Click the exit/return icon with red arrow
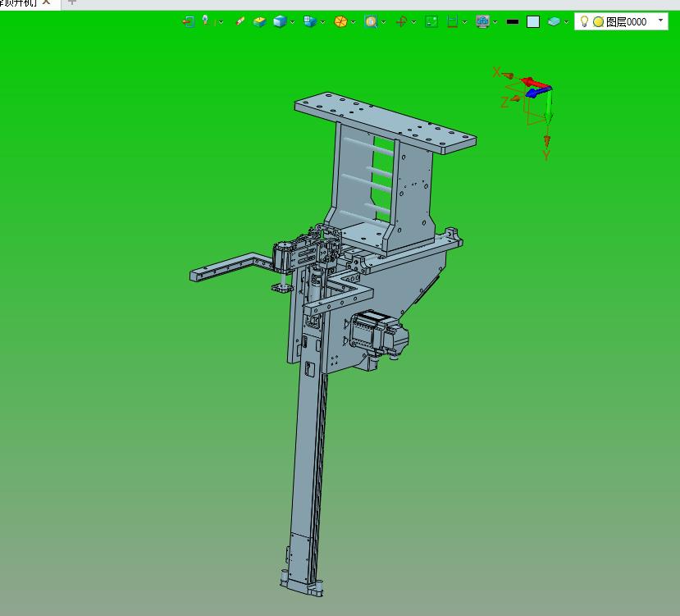 coord(188,21)
